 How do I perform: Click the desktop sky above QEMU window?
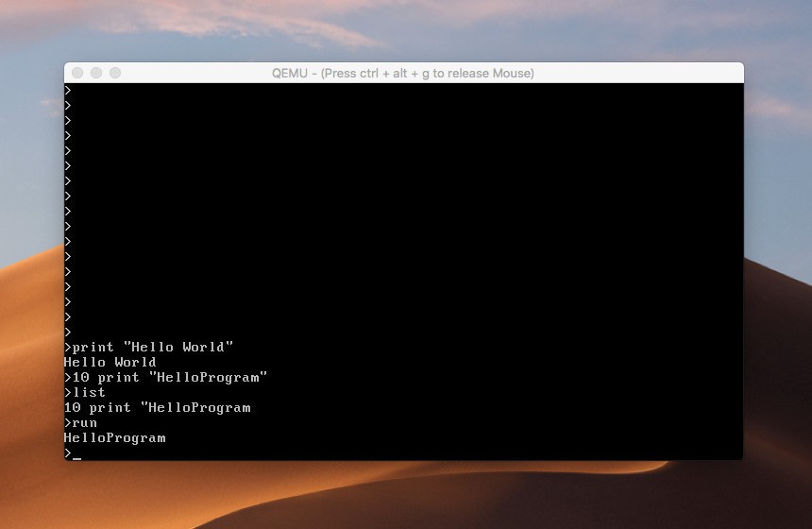(406, 28)
